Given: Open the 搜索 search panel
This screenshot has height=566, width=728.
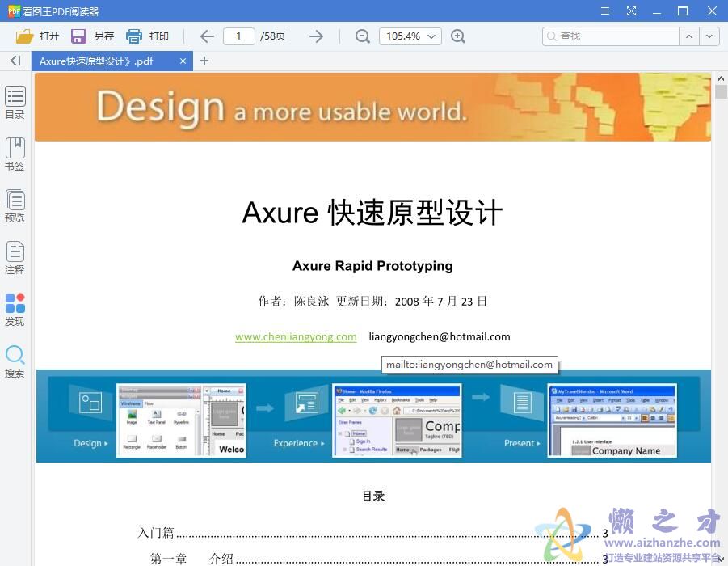Looking at the screenshot, I should point(15,361).
